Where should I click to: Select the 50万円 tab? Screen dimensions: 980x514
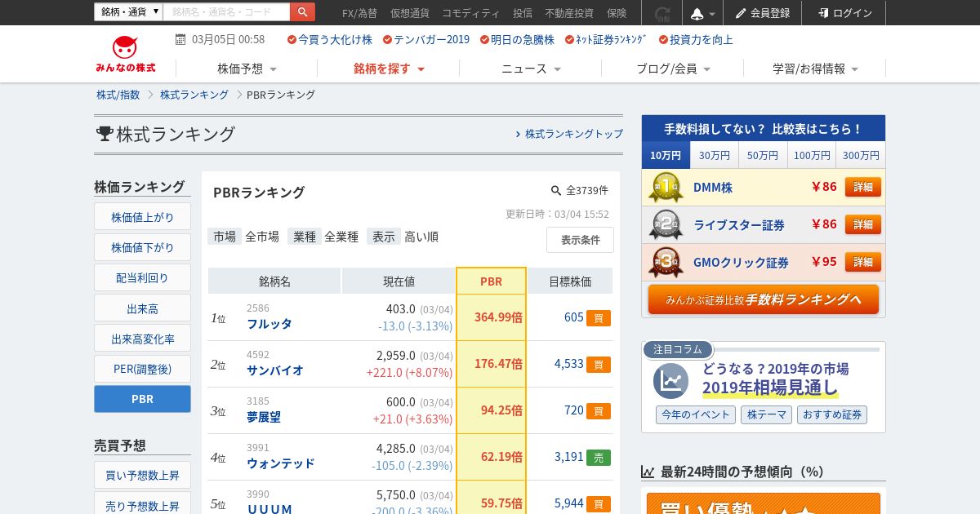point(763,155)
